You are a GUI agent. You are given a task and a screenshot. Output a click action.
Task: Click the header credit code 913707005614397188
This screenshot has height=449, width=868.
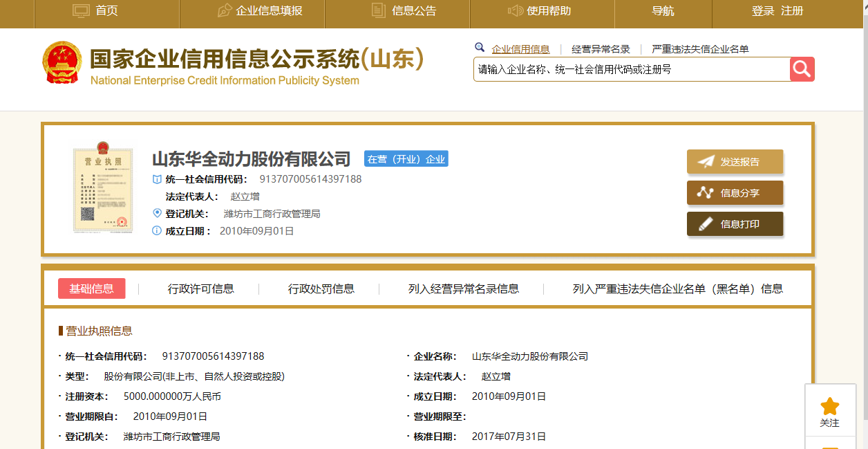click(310, 179)
